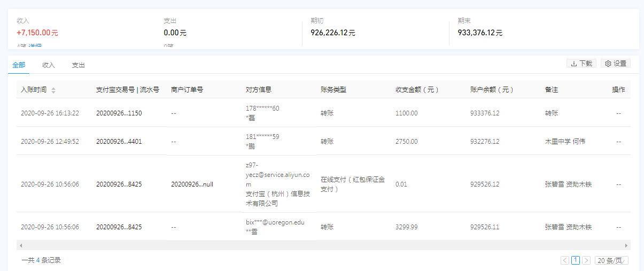Viewport: 644px width, 271px height.
Task: Click merchant order number 20200926...null
Action: (192, 184)
